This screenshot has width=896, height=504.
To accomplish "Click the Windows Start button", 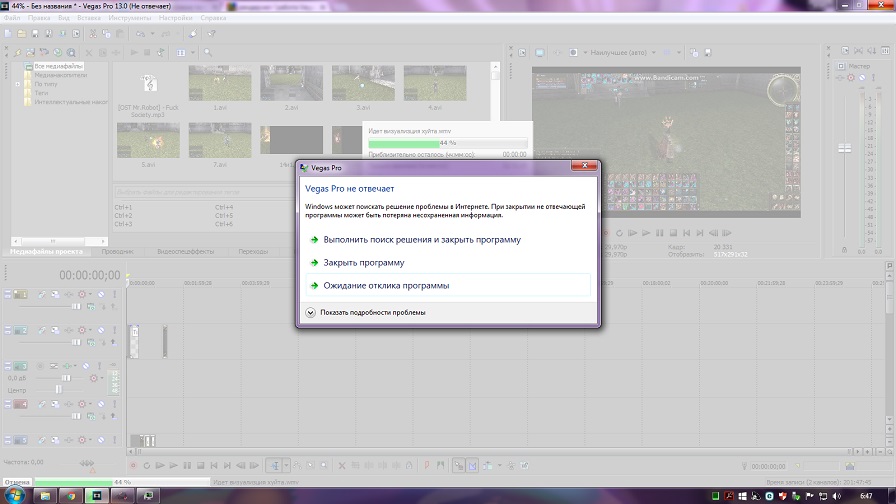I will tap(17, 494).
